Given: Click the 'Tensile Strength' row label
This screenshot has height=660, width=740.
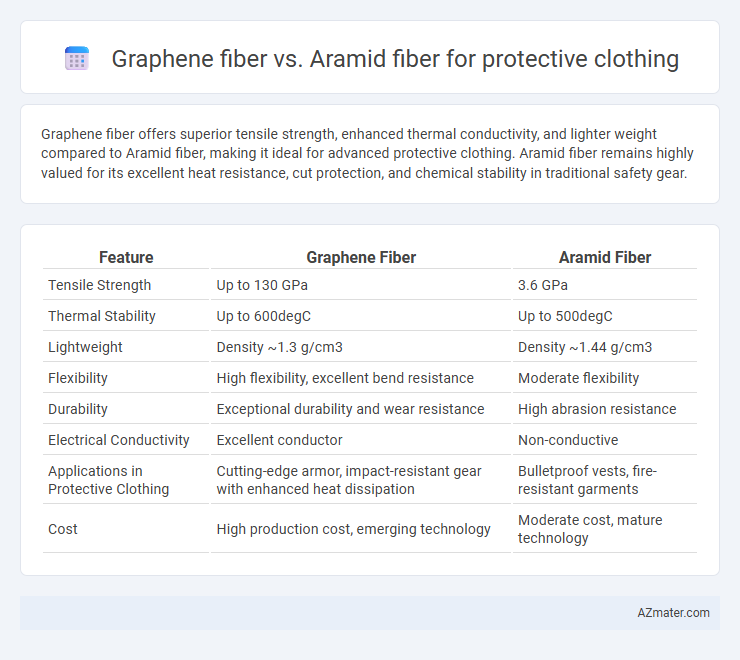Looking at the screenshot, I should pyautogui.click(x=100, y=285).
